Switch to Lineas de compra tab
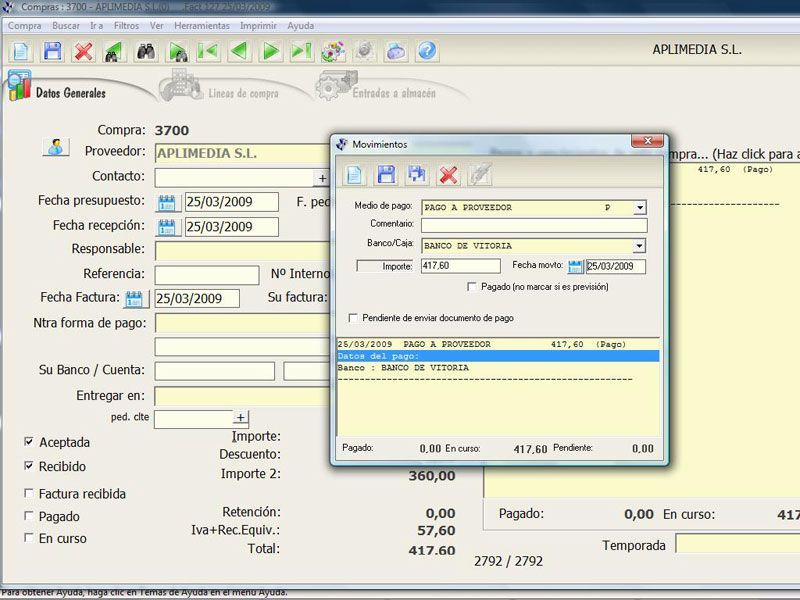Screen dimensions: 800x600 pos(243,93)
